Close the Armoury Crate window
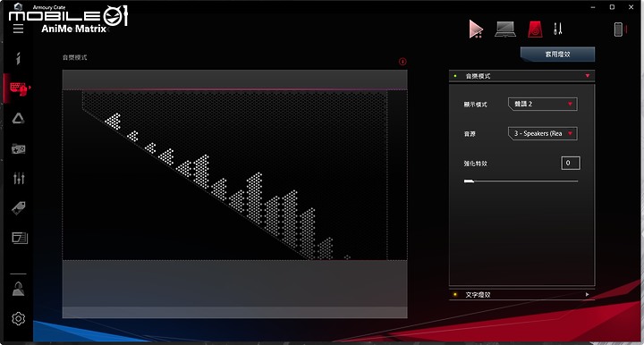 [x=631, y=7]
